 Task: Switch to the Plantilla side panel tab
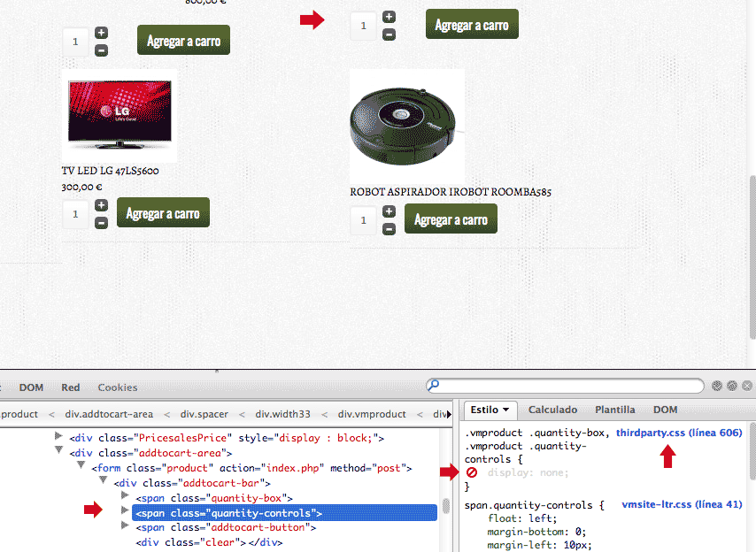(614, 410)
